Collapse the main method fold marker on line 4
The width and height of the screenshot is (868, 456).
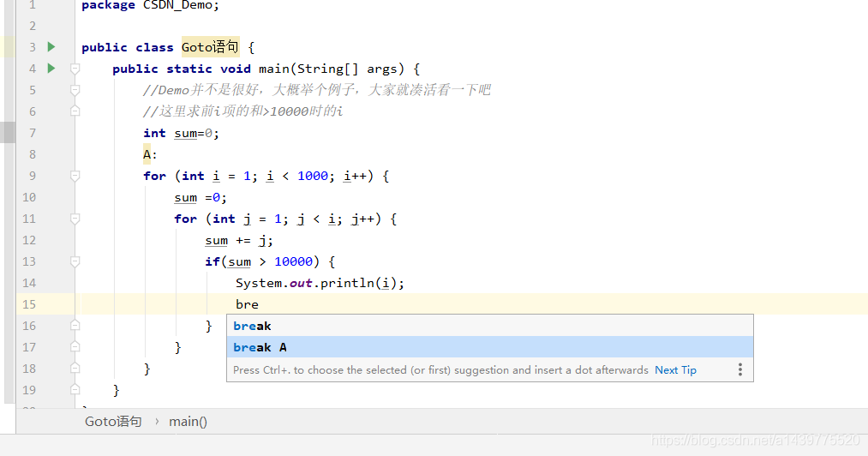[75, 69]
